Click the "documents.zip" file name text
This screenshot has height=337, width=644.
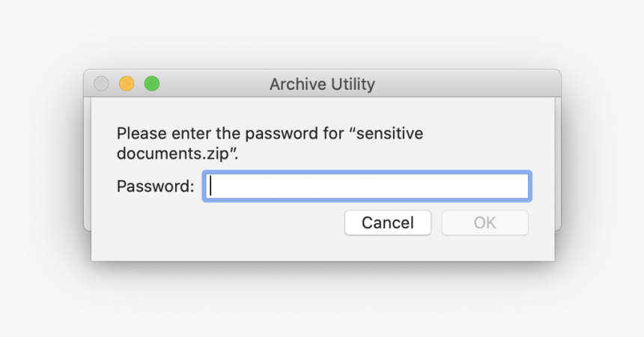click(x=176, y=154)
